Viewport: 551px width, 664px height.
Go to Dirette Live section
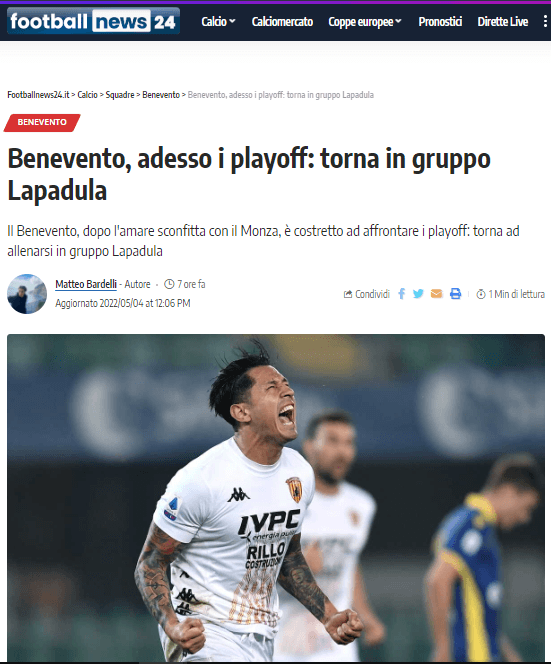tap(503, 22)
